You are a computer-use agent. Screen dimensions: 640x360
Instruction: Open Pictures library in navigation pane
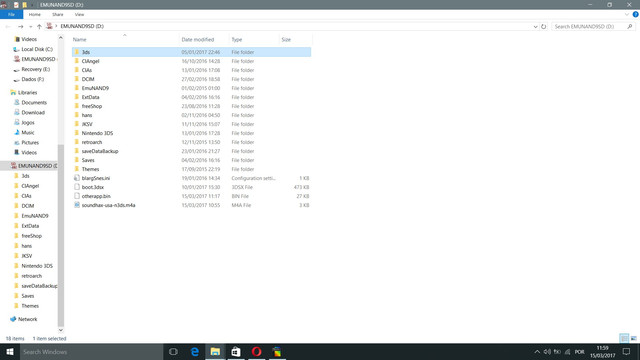tap(27, 142)
